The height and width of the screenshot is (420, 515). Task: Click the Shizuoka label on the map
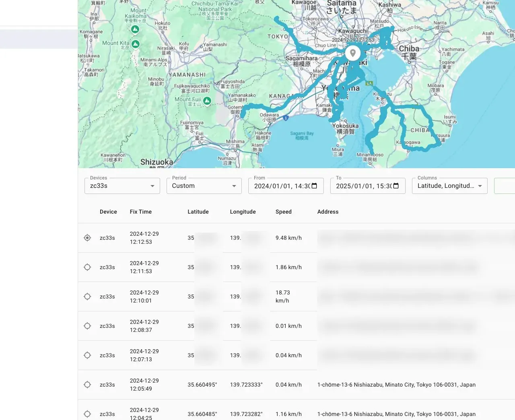tap(157, 162)
